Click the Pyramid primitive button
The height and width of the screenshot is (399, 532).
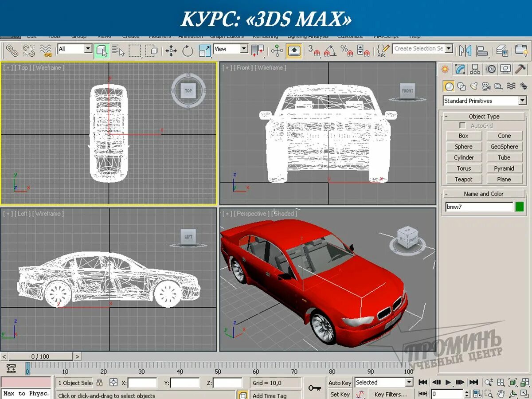click(x=504, y=168)
